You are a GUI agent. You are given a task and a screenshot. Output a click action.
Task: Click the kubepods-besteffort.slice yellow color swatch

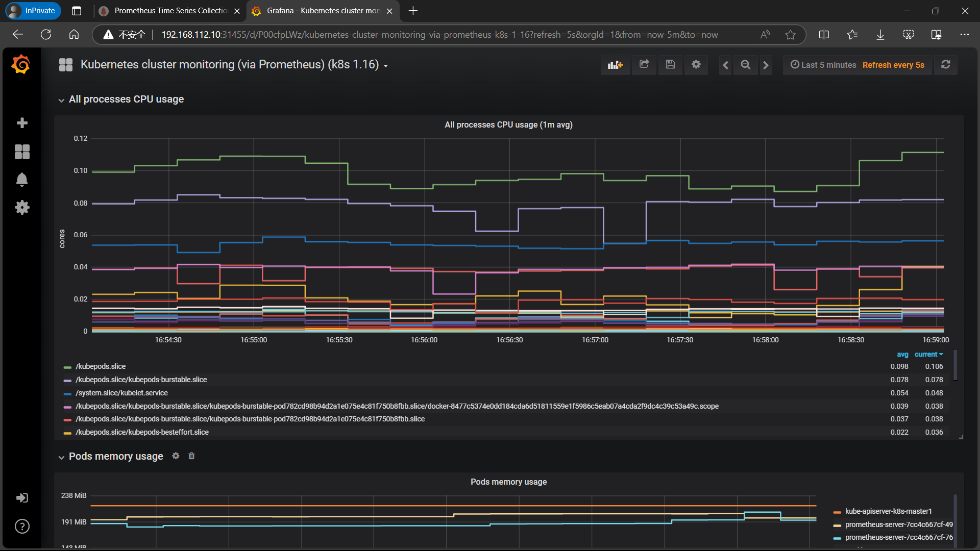pyautogui.click(x=67, y=433)
